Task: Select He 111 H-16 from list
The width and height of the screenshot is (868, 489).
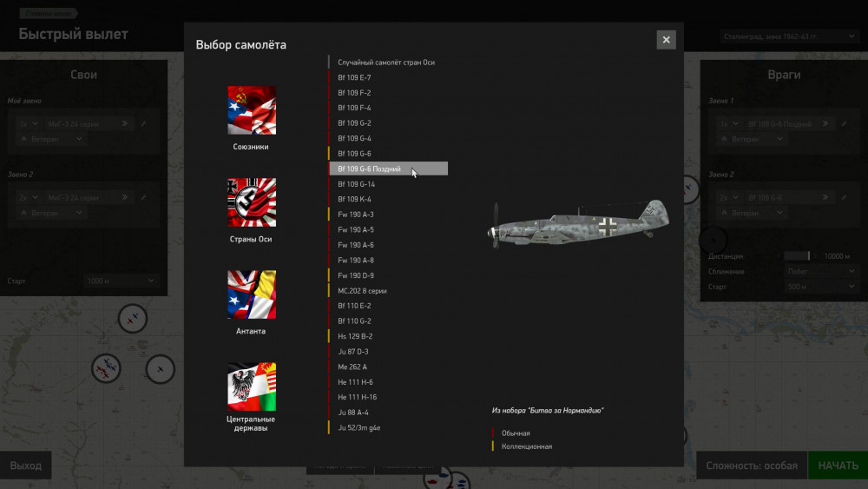Action: point(388,397)
